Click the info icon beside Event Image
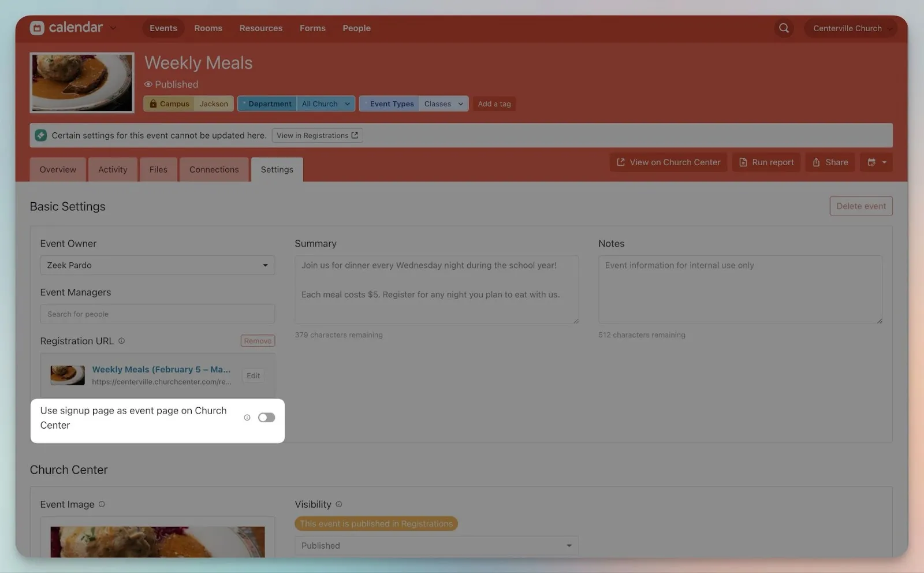This screenshot has height=573, width=924. pos(102,504)
